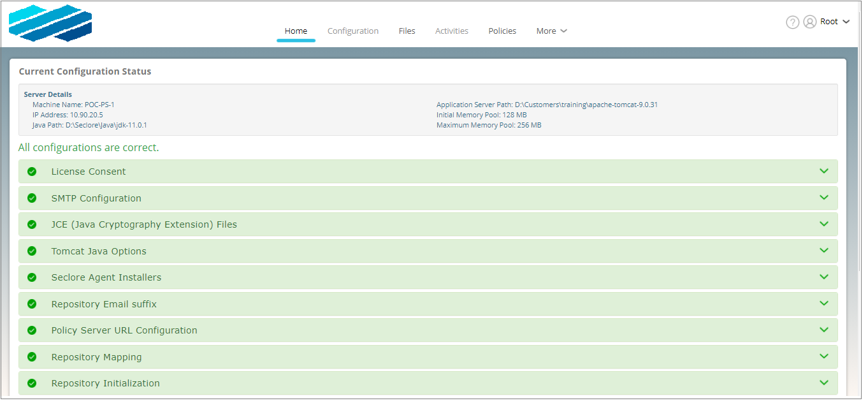
Task: Click the Seclore logo in the header
Action: tap(50, 22)
